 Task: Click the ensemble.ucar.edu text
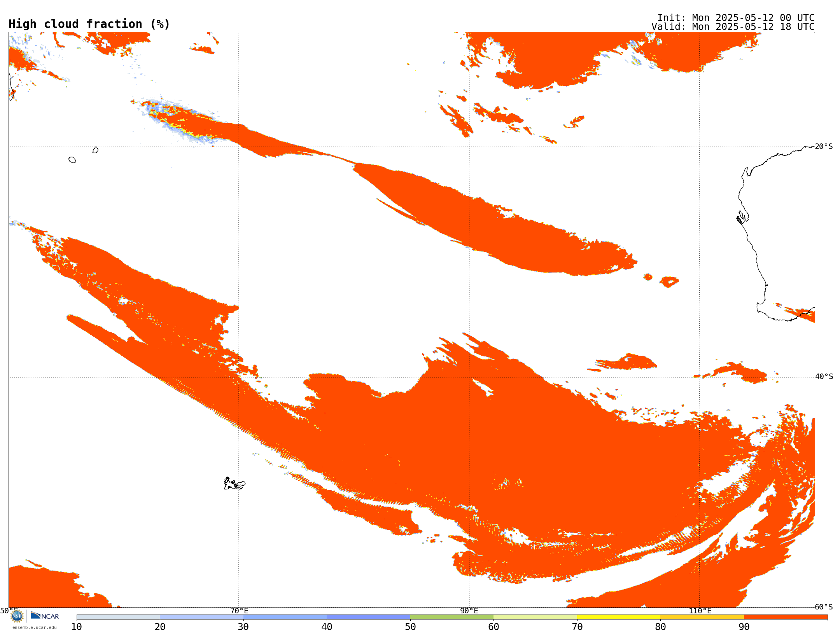point(35,627)
